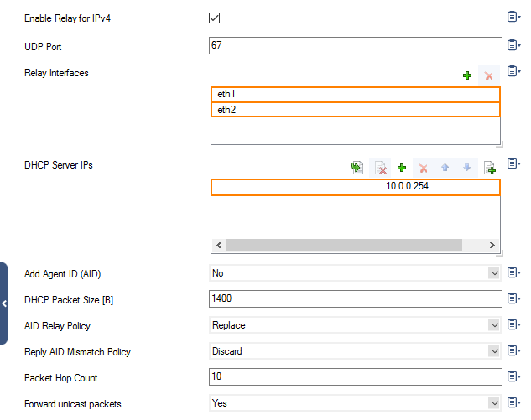This screenshot has height=420, width=531.
Task: Remove selected relay interface with red X
Action: tap(489, 75)
